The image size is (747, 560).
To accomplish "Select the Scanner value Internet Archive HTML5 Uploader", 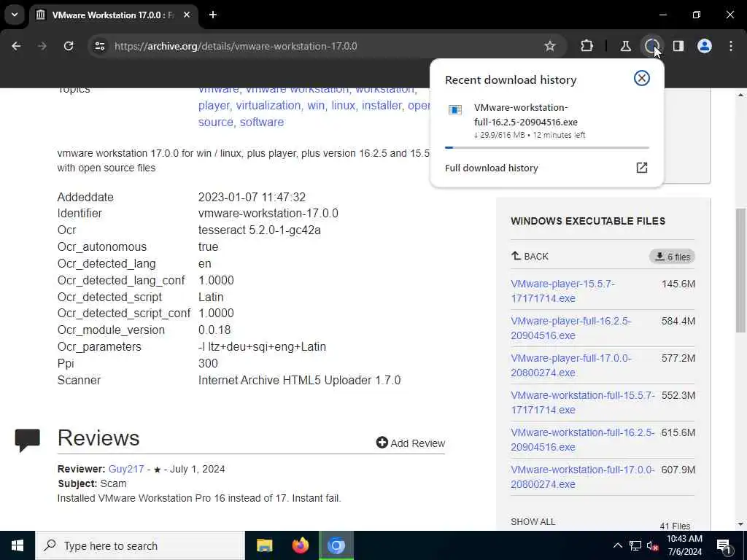I will [299, 380].
